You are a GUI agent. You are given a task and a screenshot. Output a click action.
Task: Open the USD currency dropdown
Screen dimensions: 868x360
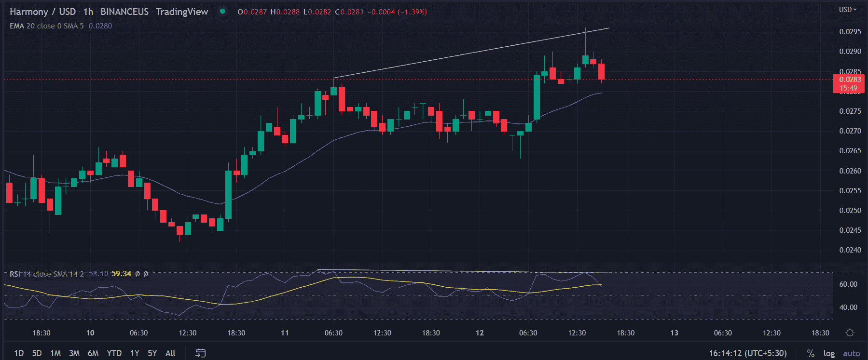point(847,9)
